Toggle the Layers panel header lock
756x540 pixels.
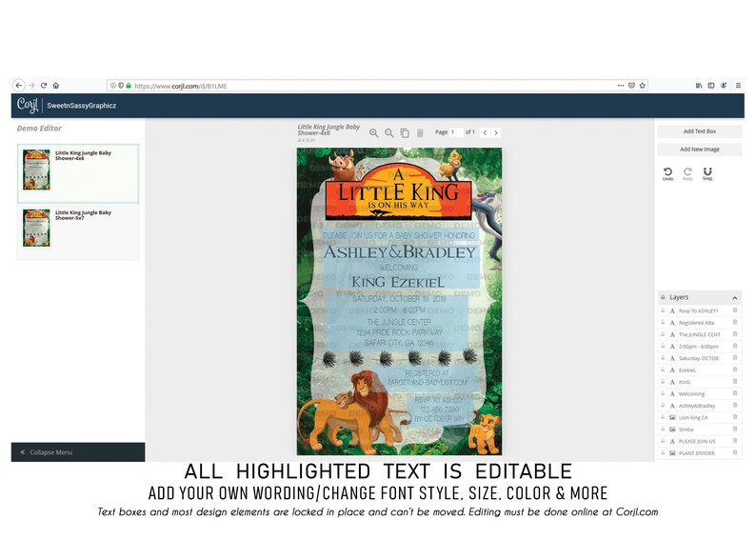click(663, 297)
